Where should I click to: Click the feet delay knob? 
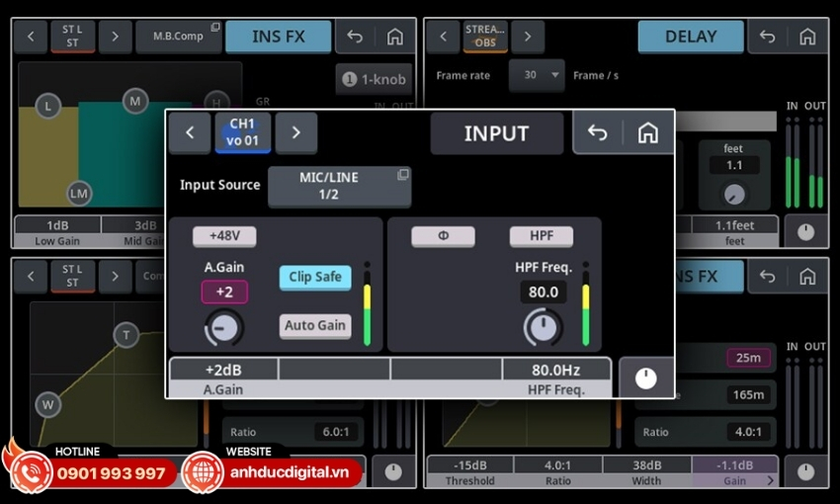click(x=734, y=194)
